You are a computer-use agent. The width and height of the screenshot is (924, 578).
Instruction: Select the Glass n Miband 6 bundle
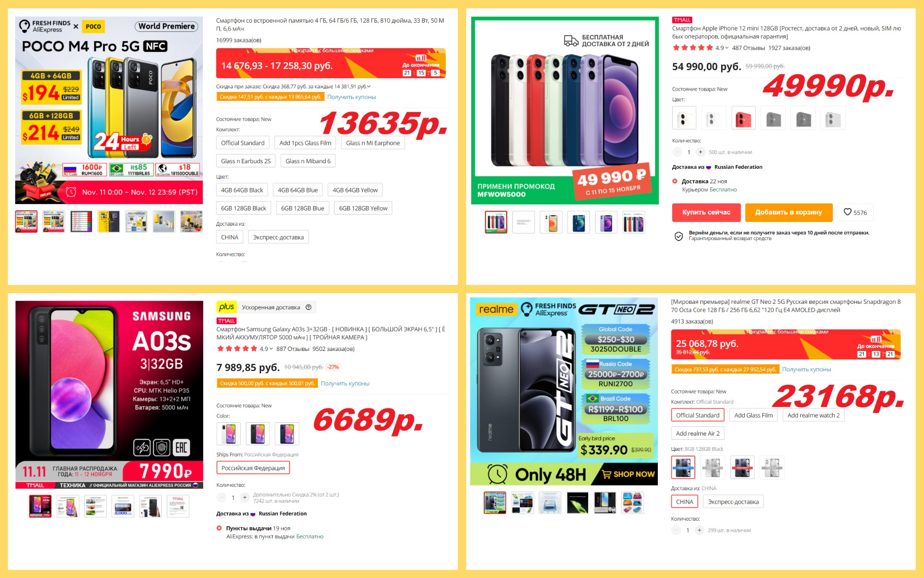pos(308,161)
